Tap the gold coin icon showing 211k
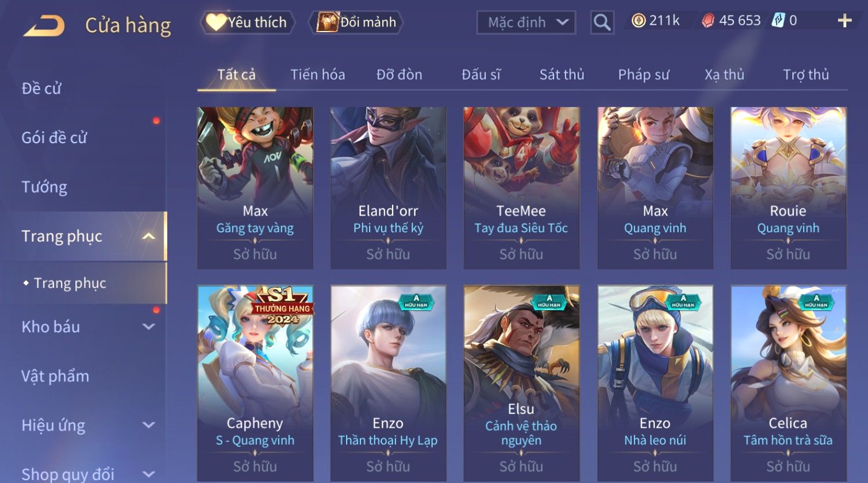The height and width of the screenshot is (483, 868). pyautogui.click(x=638, y=21)
